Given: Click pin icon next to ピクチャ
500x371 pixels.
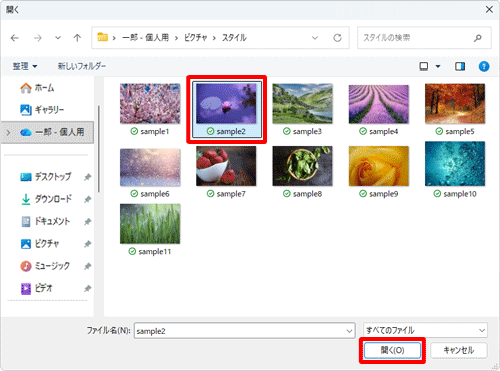Looking at the screenshot, I should click(x=87, y=244).
